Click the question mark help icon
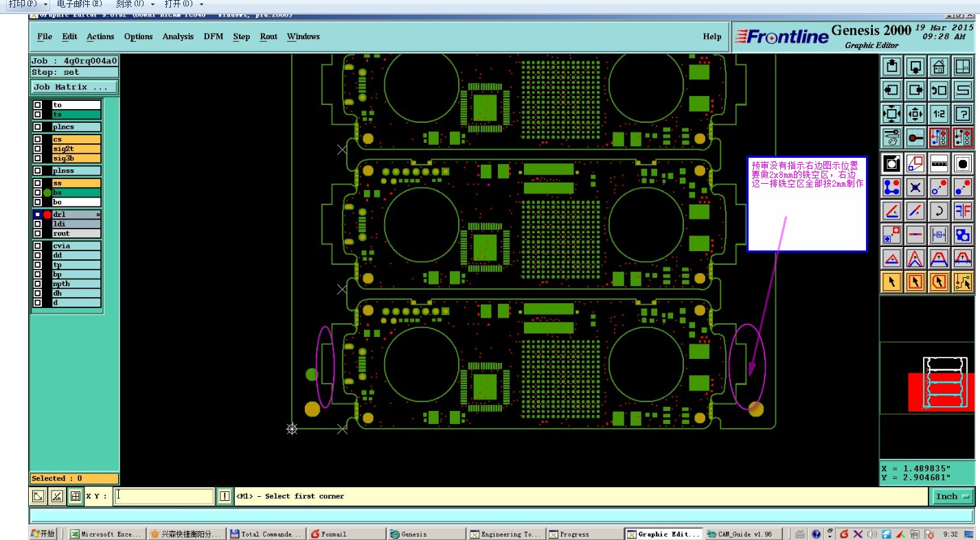 [963, 114]
